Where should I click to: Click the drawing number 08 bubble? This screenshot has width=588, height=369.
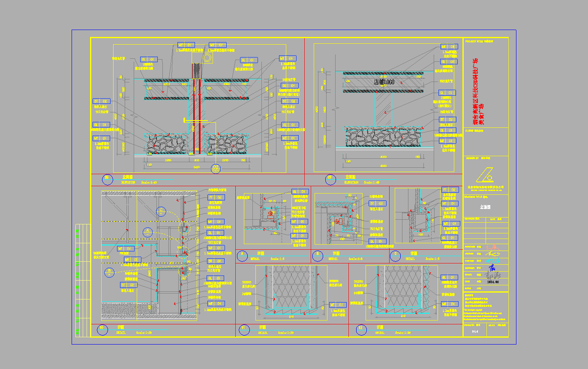coord(107,180)
